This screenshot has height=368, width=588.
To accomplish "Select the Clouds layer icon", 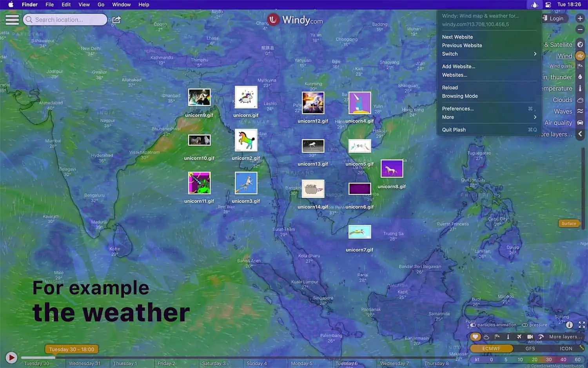I will click(x=580, y=100).
